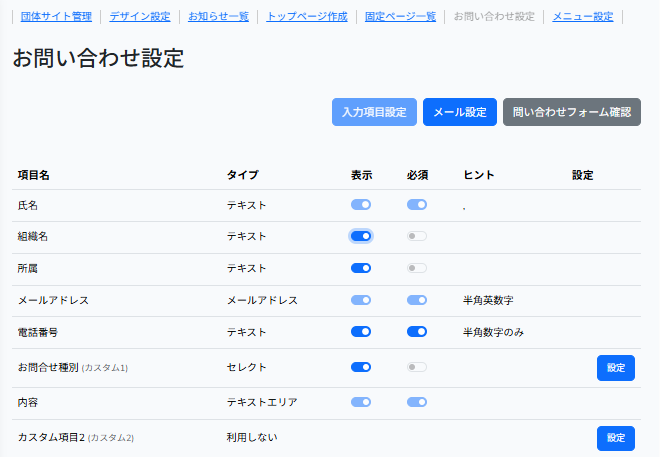Open the 固定ページ一覧 link
660x457 pixels.
pos(400,17)
